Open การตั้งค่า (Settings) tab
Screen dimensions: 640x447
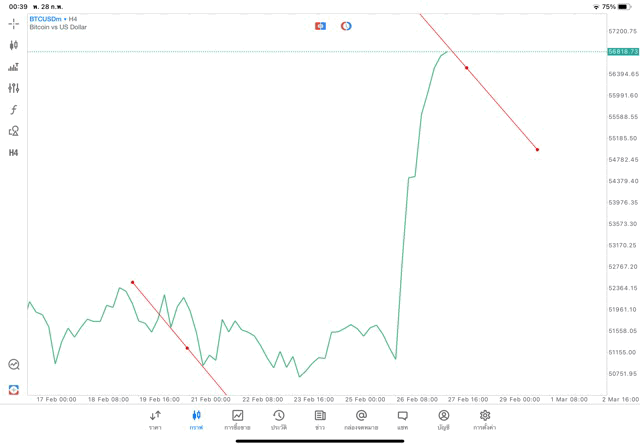pyautogui.click(x=485, y=419)
